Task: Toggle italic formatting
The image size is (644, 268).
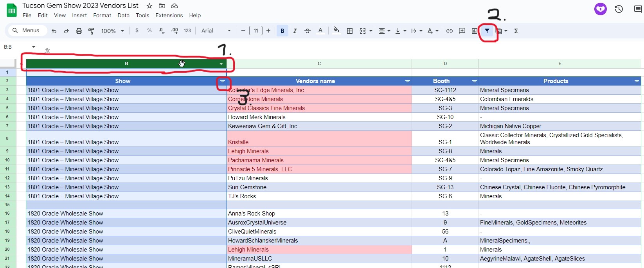Action: pos(295,31)
